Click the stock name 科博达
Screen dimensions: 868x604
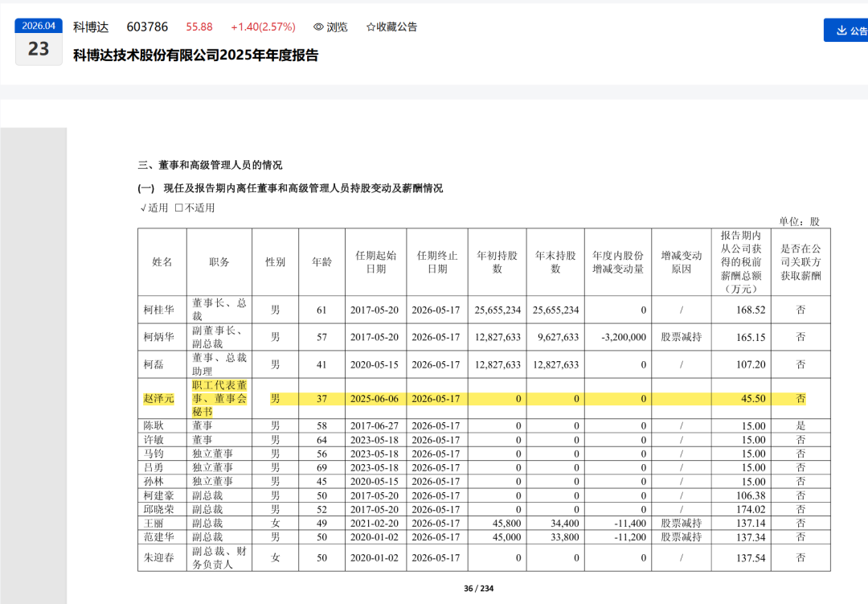pyautogui.click(x=91, y=27)
